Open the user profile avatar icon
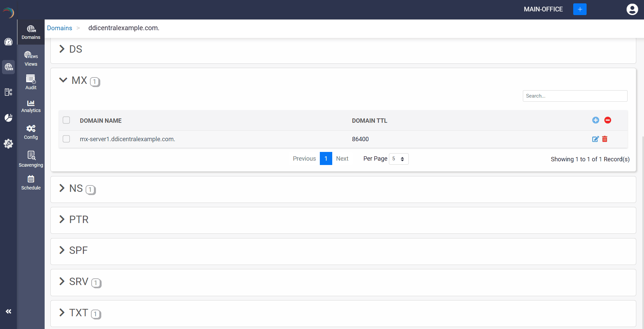 coord(632,9)
